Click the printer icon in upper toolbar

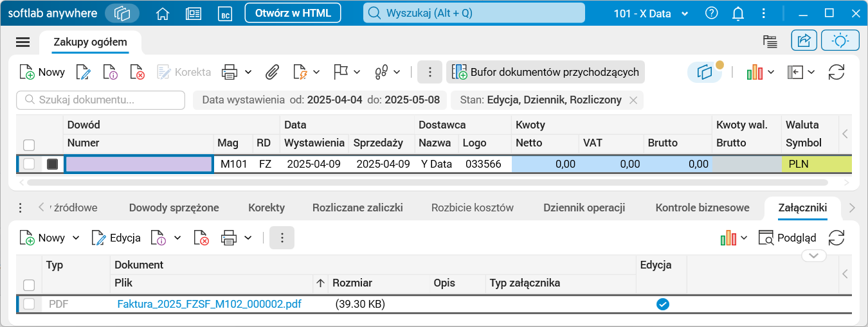[x=230, y=72]
